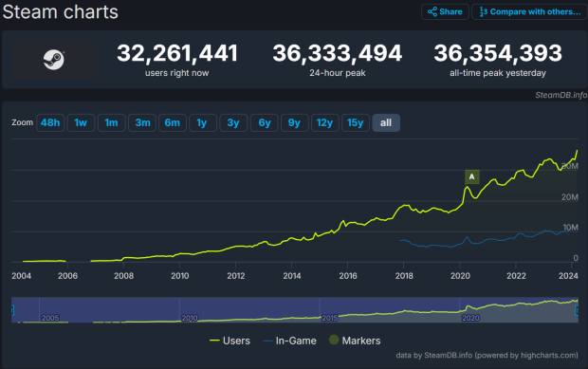Click the left navigator range handle
Screen dimensions: 588x369
coord(12,310)
